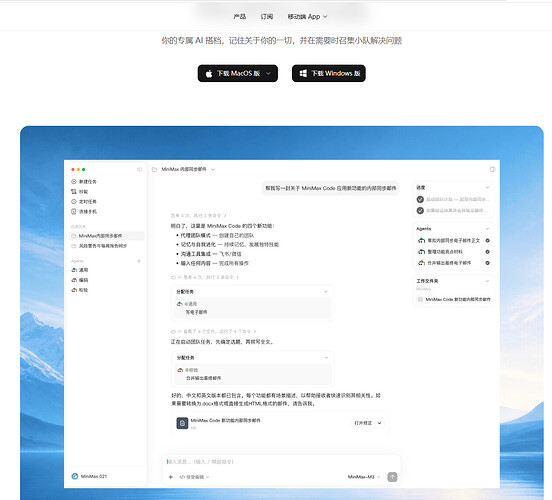Viewport: 552px width, 500px height.
Task: Click the 合并输出最终邮件 task in the second card
Action: point(203,378)
